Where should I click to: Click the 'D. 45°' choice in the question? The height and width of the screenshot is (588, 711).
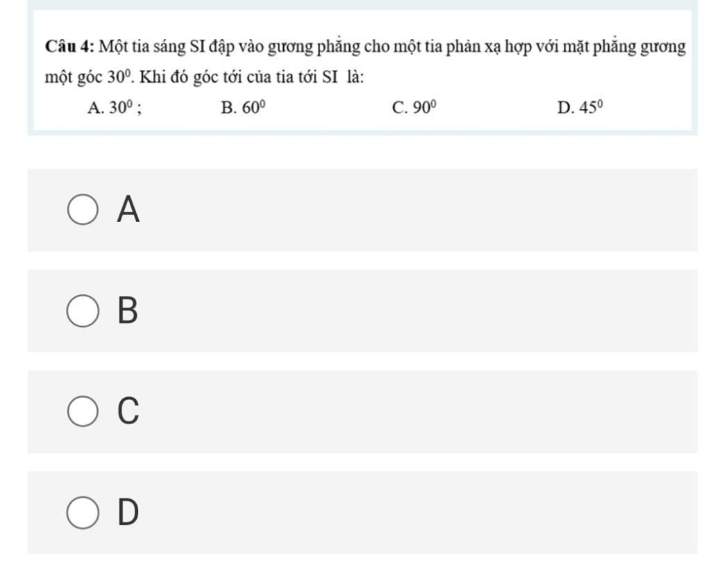click(x=580, y=108)
